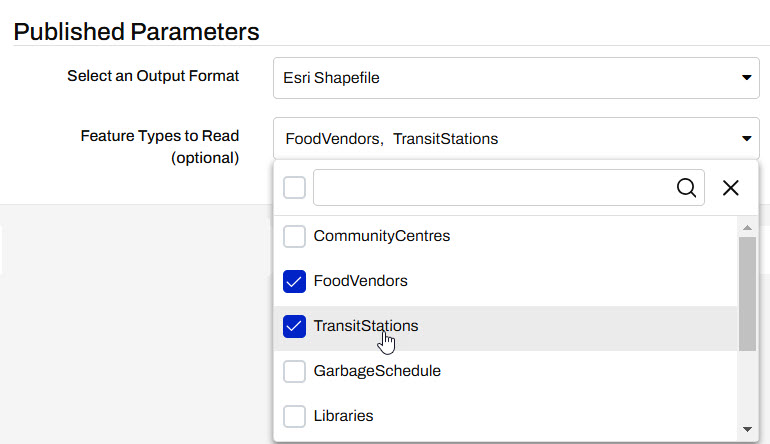Screen dimensions: 770x444
Task: Click the search magnifier icon
Action: point(686,188)
